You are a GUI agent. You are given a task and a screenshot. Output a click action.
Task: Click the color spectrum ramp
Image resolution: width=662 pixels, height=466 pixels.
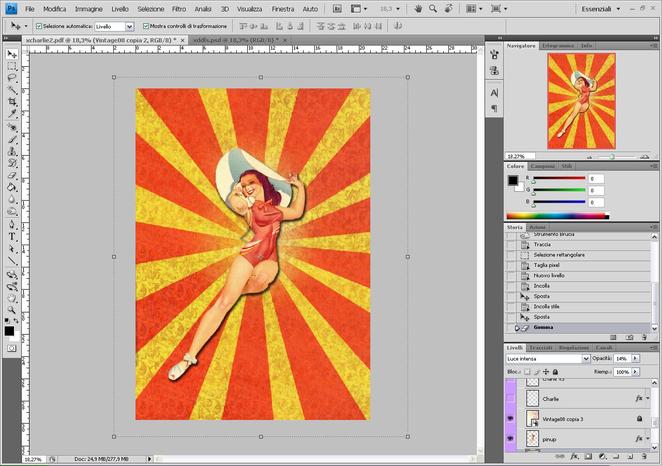coord(557,216)
